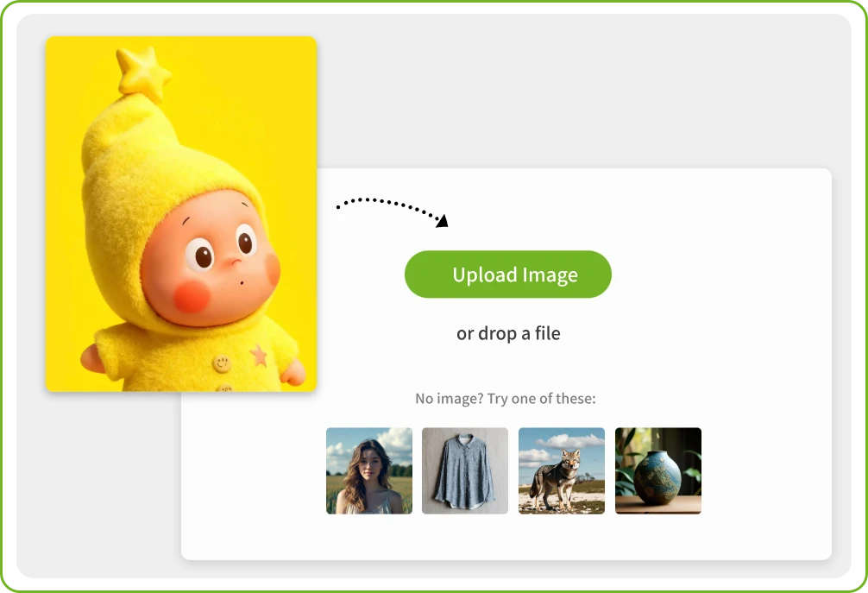The width and height of the screenshot is (868, 593).
Task: Click the second sample image from the left
Action: pos(465,470)
